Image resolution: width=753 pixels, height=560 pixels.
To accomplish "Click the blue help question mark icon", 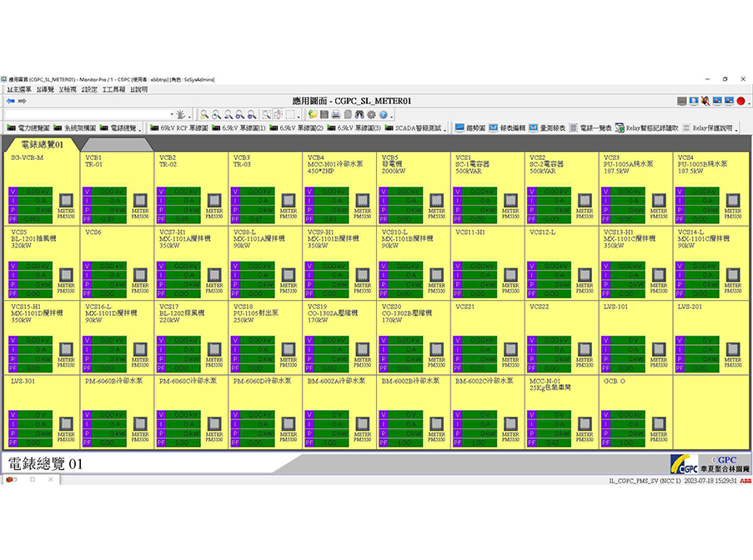I will pyautogui.click(x=383, y=114).
